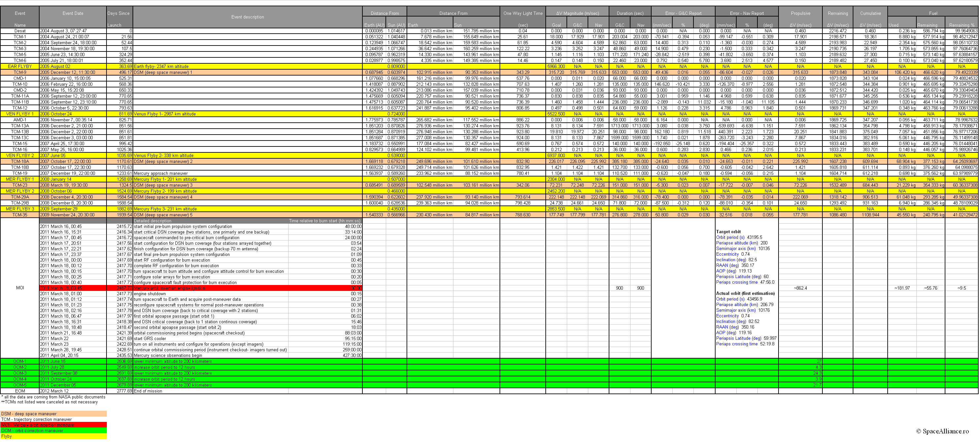Select the Fuel column group header
The width and height of the screenshot is (980, 442).
point(933,13)
